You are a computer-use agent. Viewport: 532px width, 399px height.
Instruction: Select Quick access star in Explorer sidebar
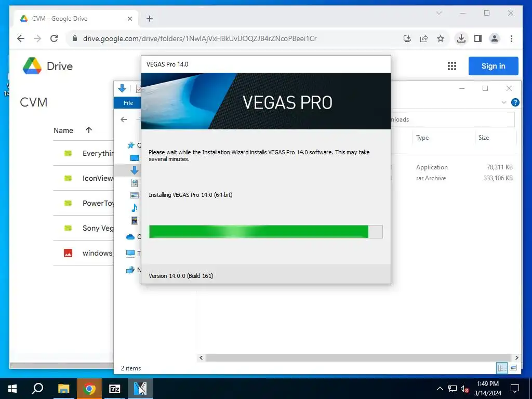[130, 145]
